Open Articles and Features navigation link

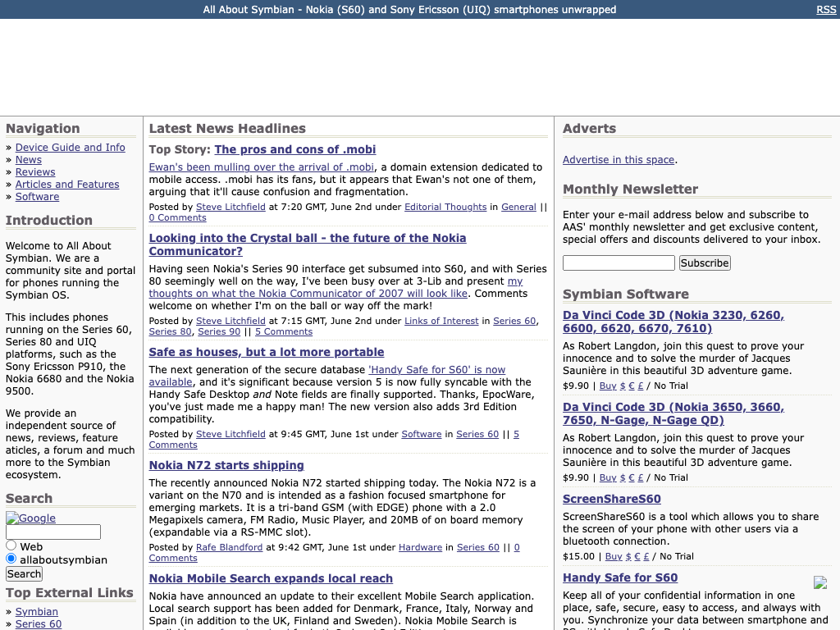click(x=67, y=185)
